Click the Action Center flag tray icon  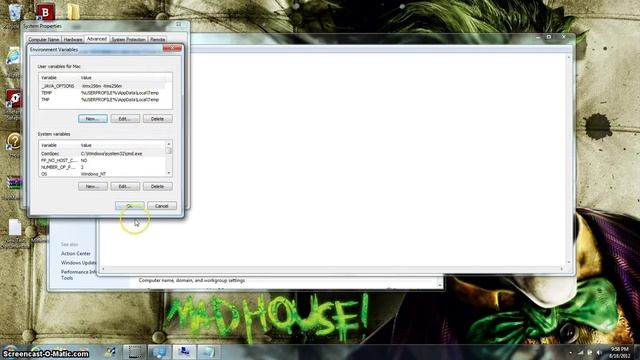[x=590, y=352]
